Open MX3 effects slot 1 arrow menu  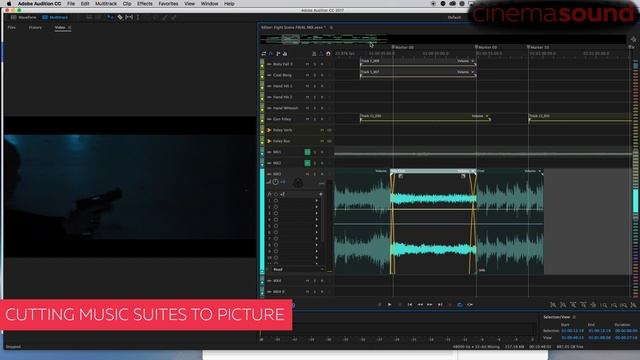[x=317, y=201]
